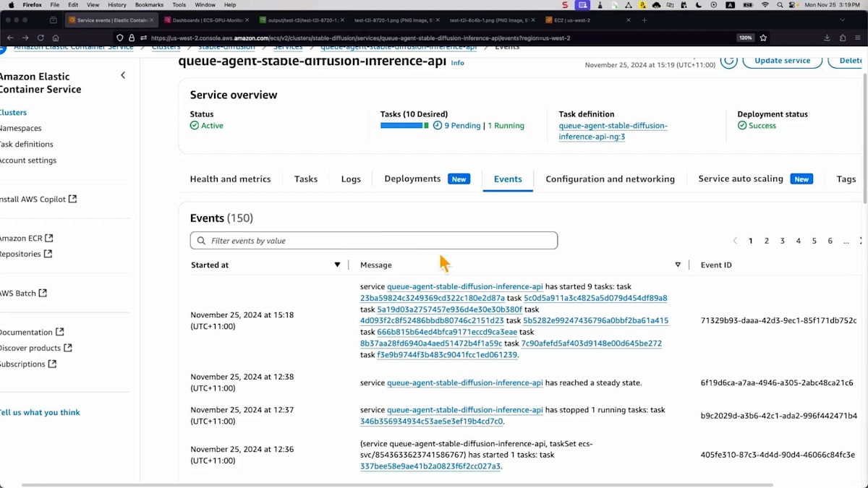Sort events by the Message column arrow

pyautogui.click(x=678, y=265)
